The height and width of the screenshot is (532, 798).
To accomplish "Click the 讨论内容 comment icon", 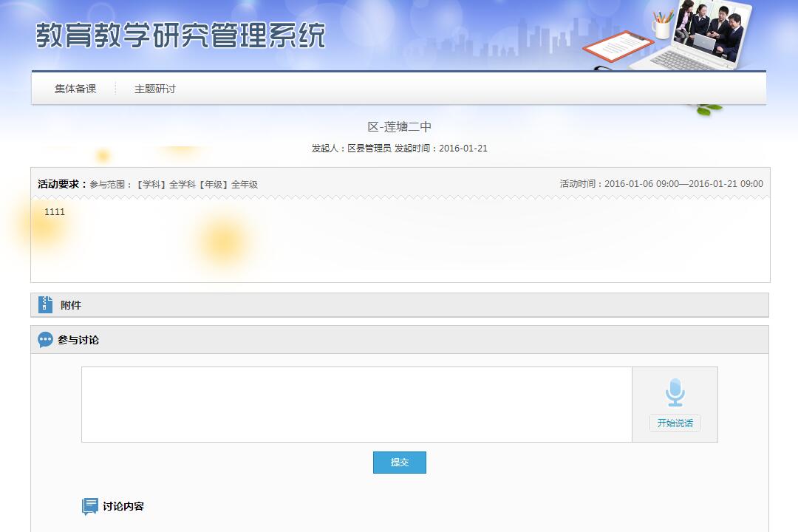I will (90, 507).
